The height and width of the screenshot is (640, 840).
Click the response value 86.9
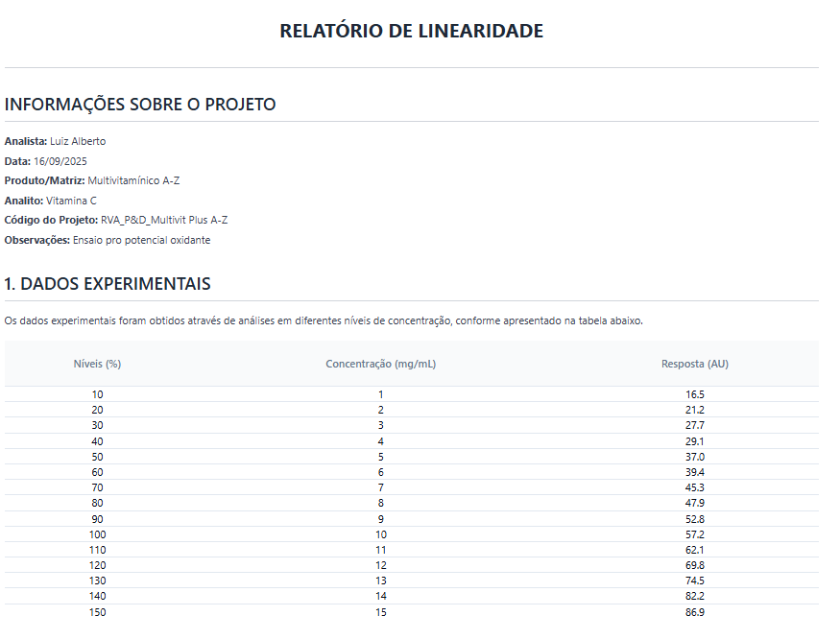click(694, 612)
